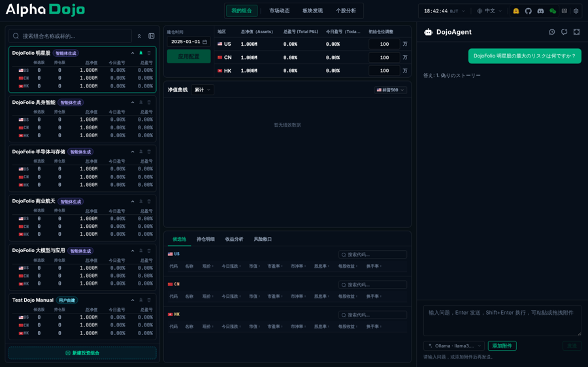Click the 应用配置 button
The height and width of the screenshot is (367, 588).
tap(189, 57)
